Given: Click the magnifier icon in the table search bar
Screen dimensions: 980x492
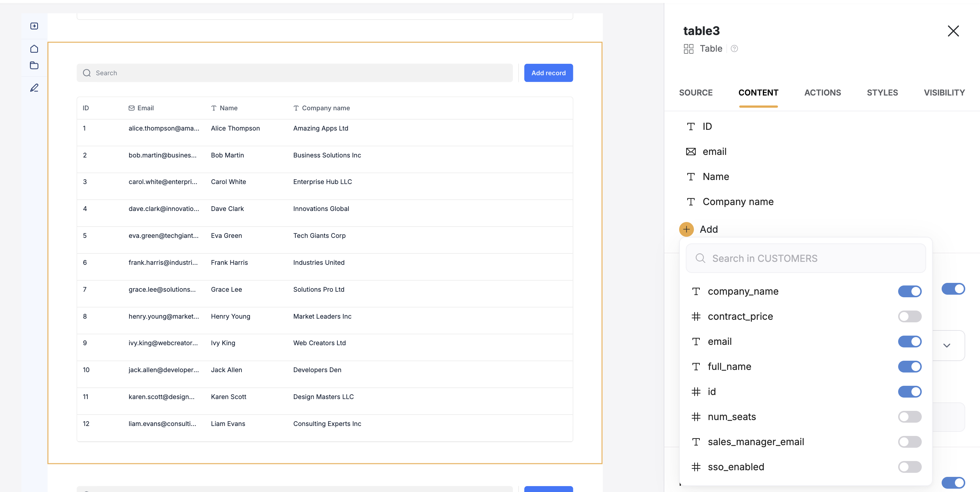Looking at the screenshot, I should pos(87,73).
